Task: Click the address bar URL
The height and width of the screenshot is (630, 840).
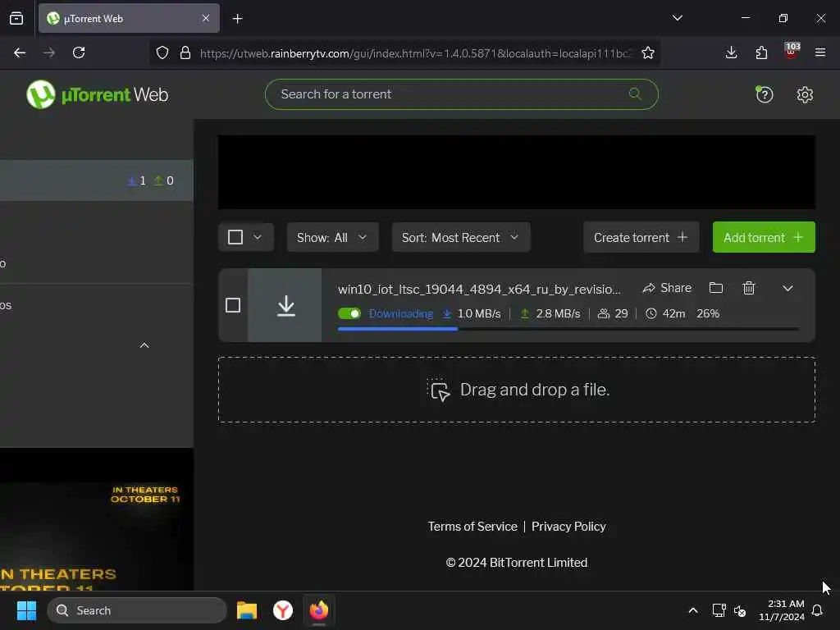Action: (x=415, y=53)
